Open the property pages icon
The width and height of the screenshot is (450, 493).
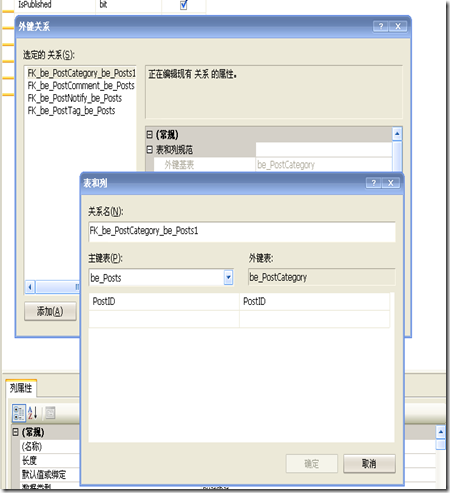pos(50,413)
